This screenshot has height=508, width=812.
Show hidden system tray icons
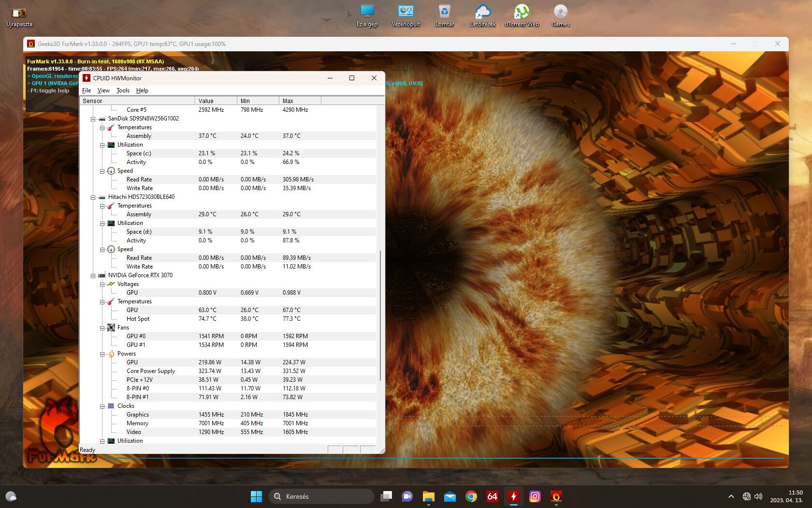[x=731, y=496]
